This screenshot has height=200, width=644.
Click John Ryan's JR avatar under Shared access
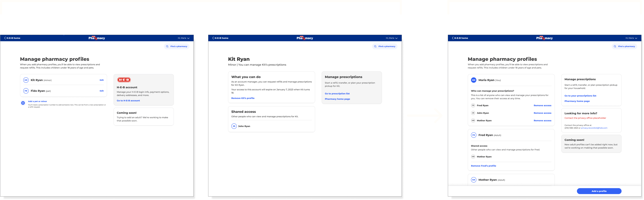pos(234,126)
